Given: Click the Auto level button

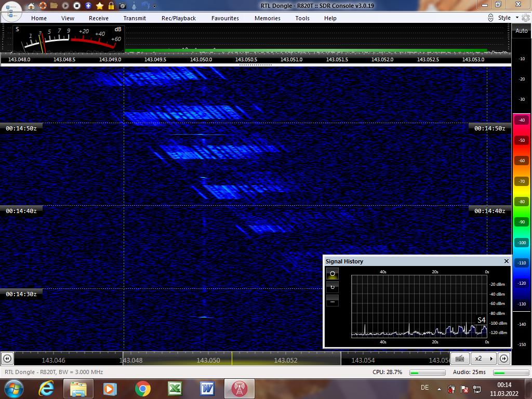Looking at the screenshot, I should (522, 31).
